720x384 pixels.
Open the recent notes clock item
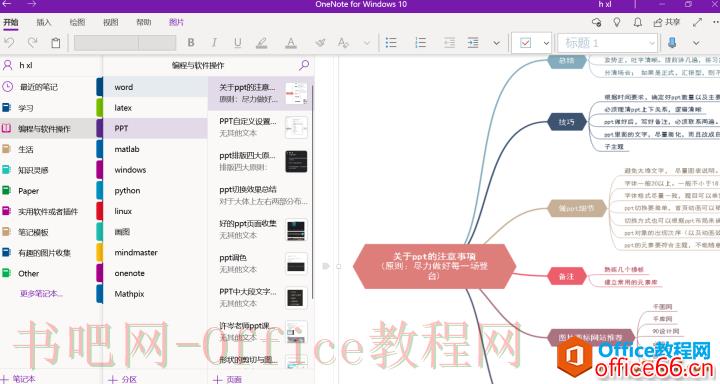click(51, 87)
